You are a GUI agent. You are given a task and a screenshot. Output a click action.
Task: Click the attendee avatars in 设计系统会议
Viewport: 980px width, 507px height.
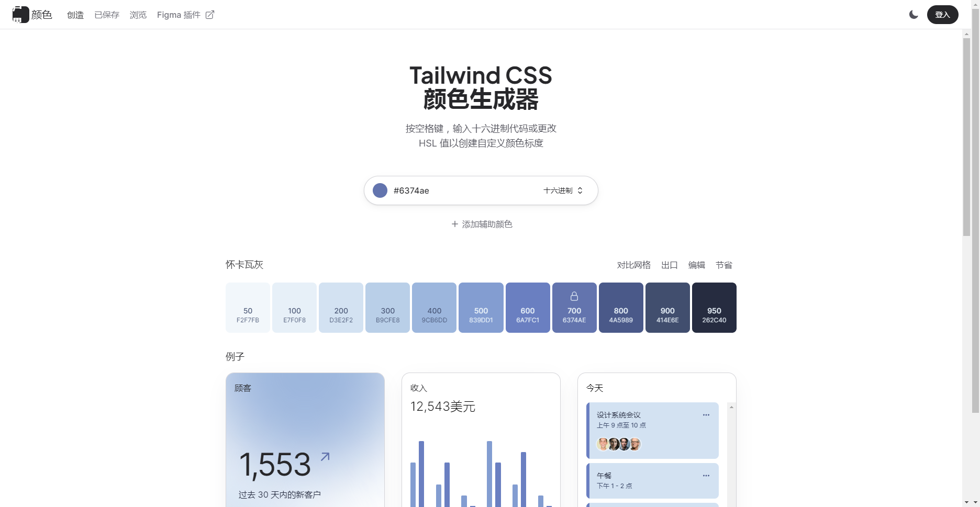coord(619,444)
